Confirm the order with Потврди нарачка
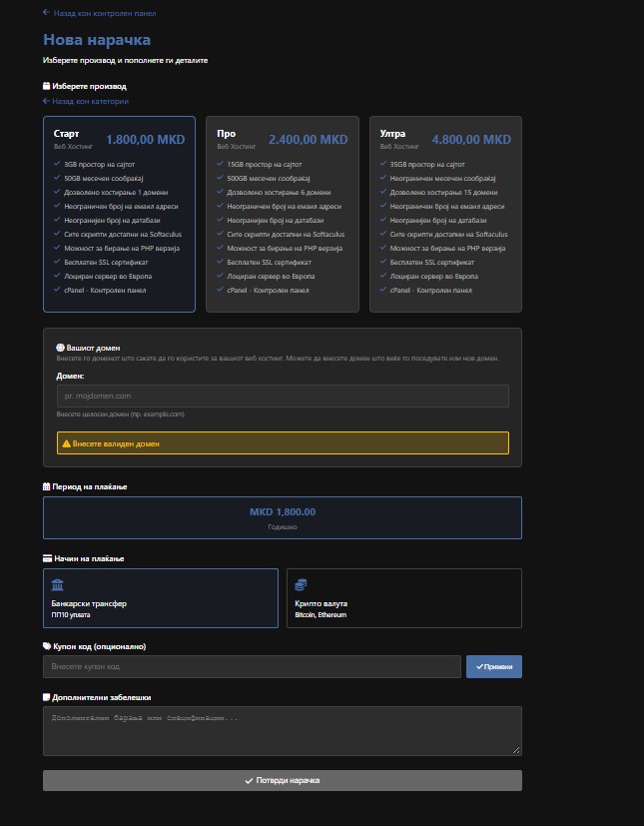644x826 pixels. tap(283, 780)
